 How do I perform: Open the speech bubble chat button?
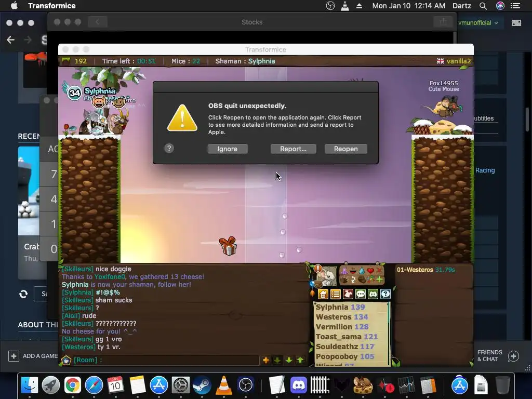(x=361, y=294)
